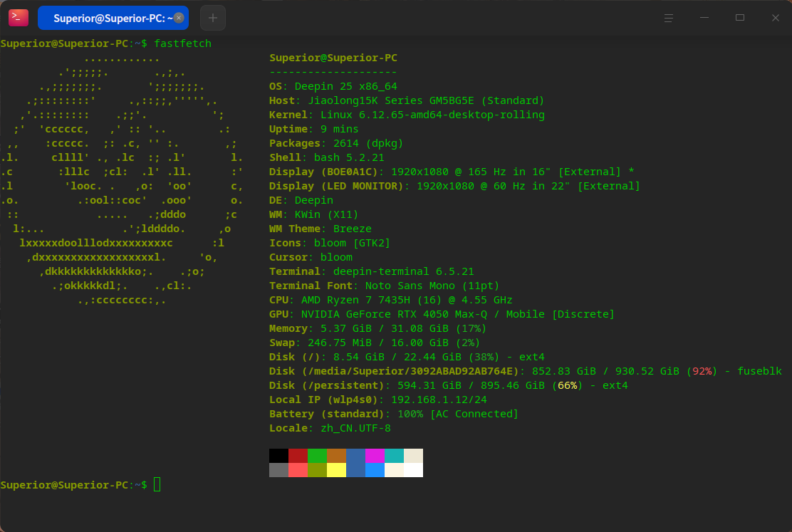Click the "Disk (/)" label
792x532 pixels.
click(294, 357)
